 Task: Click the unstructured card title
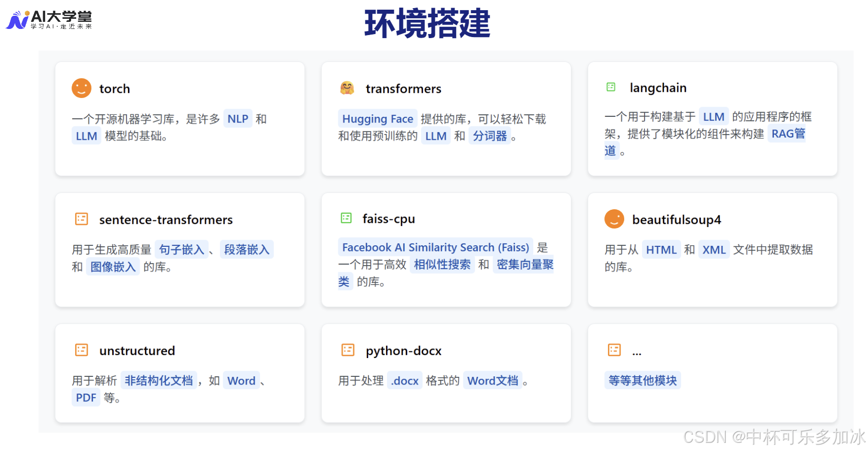(137, 351)
